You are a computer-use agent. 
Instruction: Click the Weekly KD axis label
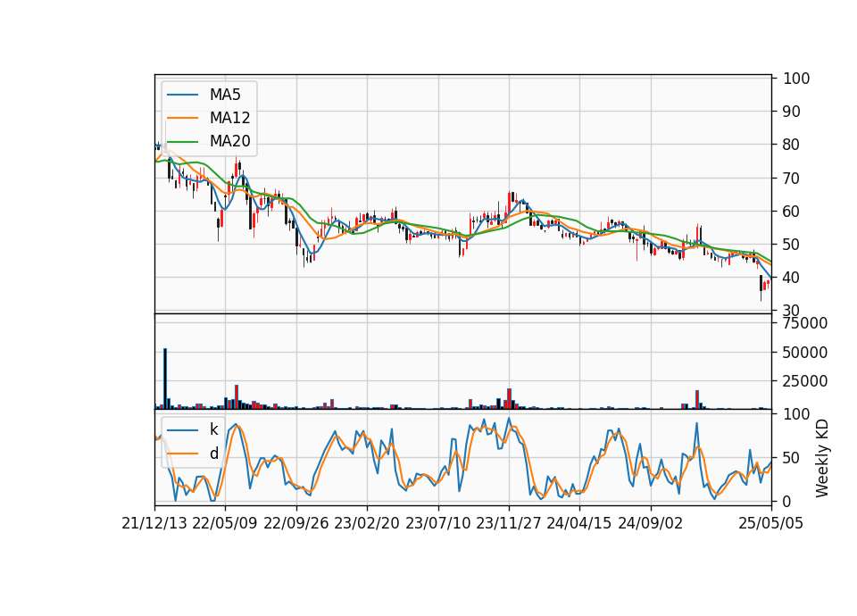click(821, 458)
